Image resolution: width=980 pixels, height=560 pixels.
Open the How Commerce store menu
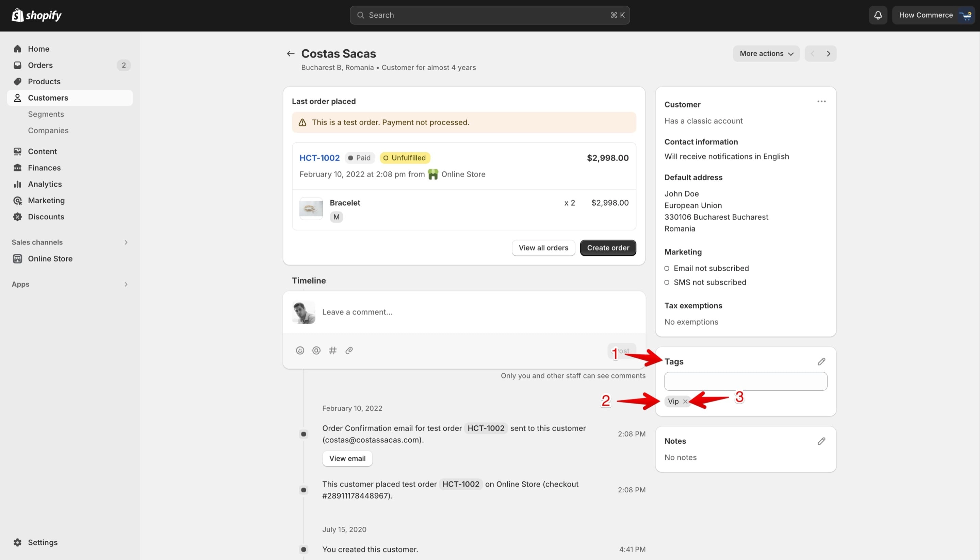tap(933, 15)
